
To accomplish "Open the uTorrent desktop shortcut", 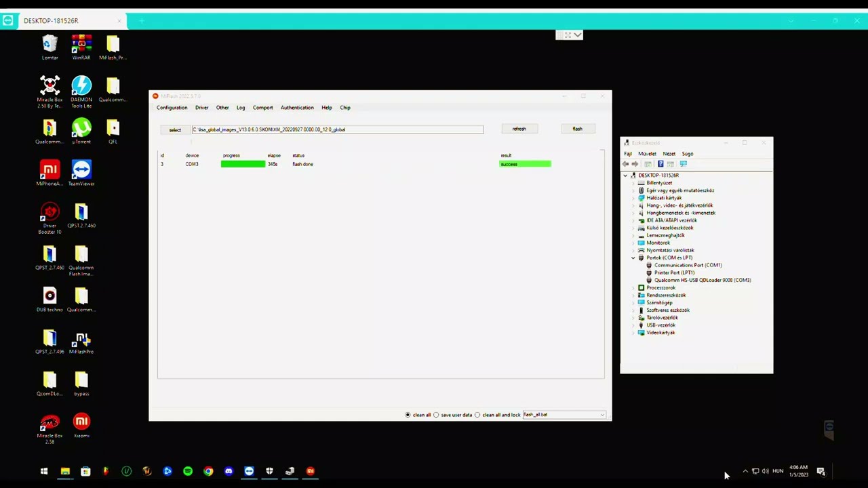I will pyautogui.click(x=81, y=131).
